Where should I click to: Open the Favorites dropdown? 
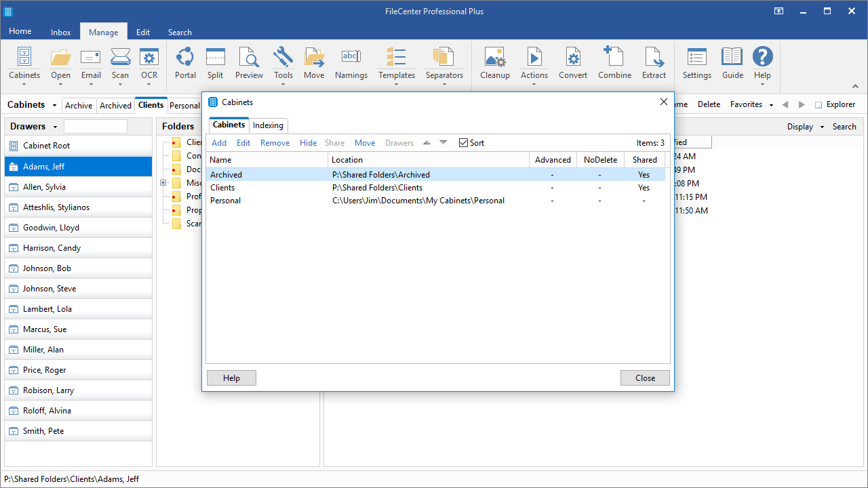(x=751, y=104)
